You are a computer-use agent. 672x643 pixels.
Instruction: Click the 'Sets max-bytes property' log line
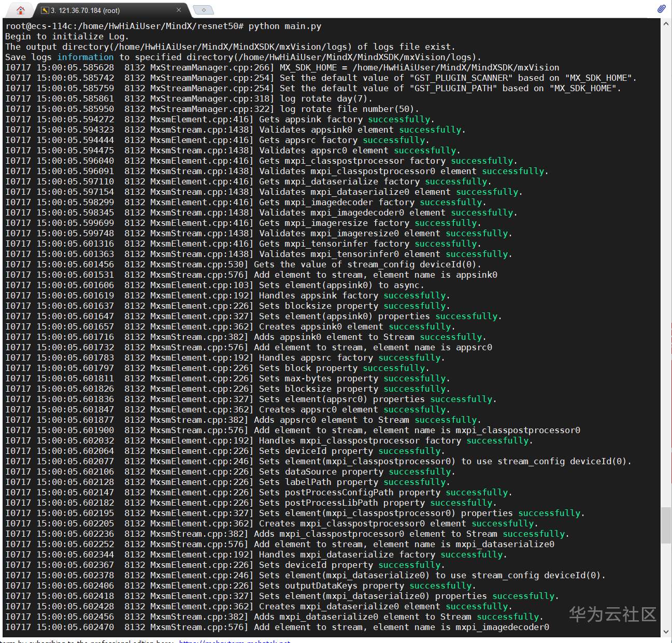228,378
